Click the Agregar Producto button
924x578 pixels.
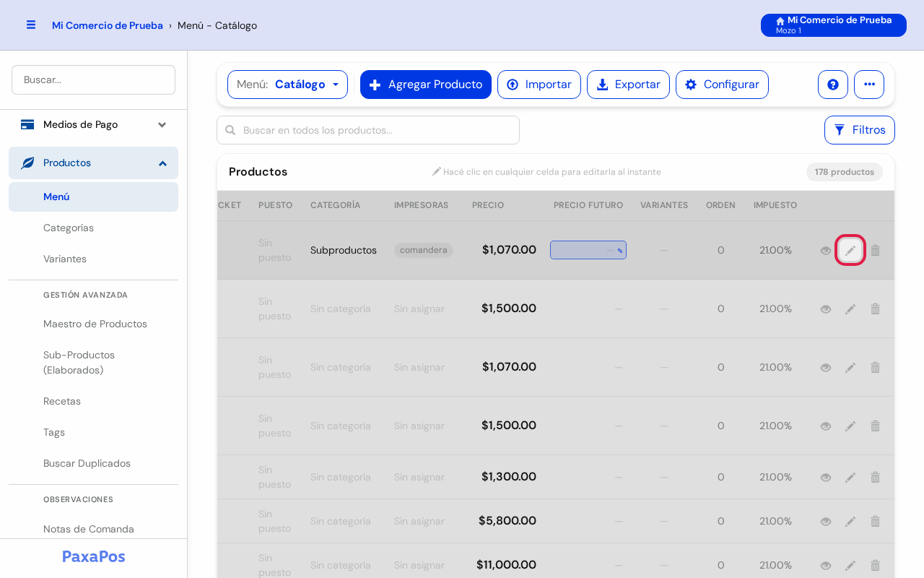pos(426,85)
